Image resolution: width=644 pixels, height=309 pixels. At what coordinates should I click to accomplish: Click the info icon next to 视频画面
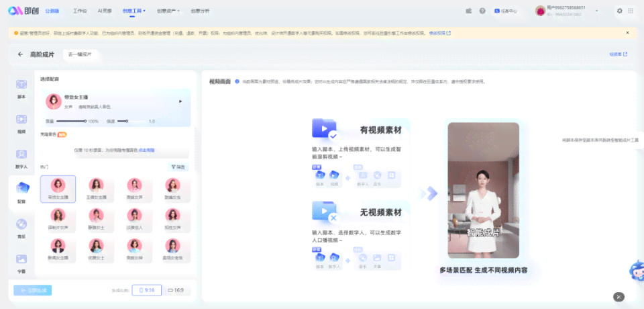[x=237, y=81]
